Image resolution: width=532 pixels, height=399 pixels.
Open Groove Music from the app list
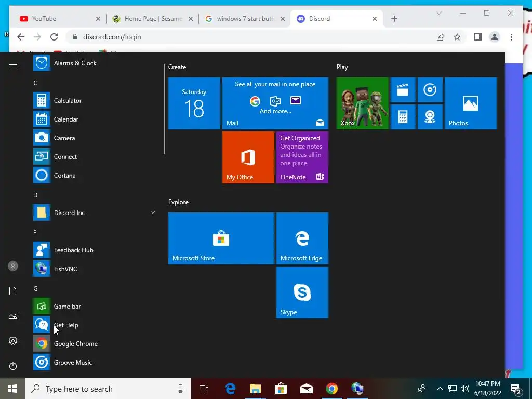coord(95,362)
